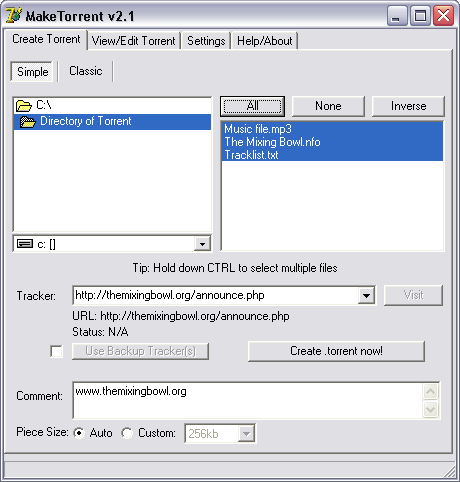This screenshot has width=460, height=482.
Task: Click the Directory of Torrent folder icon
Action: [x=28, y=122]
